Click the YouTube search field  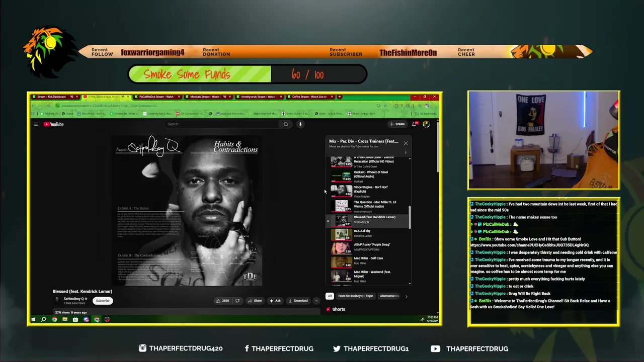point(222,124)
